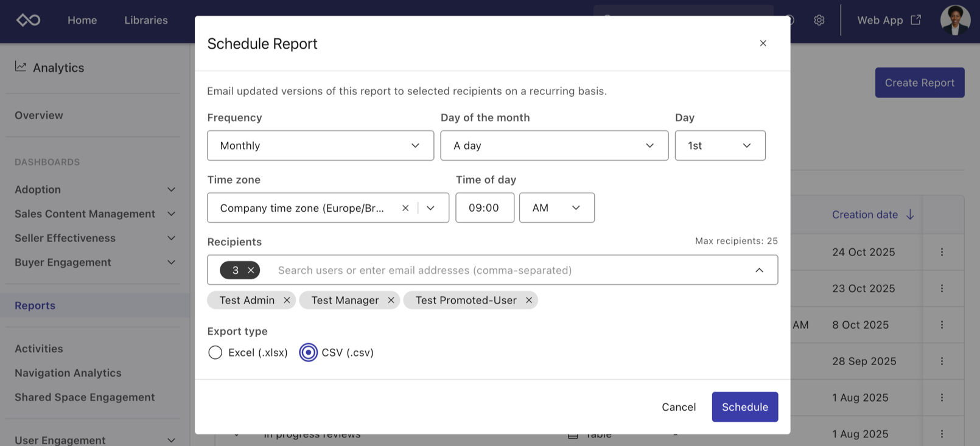Click the 1 Aug 2025 date above In progress reviews row
The image size is (980, 446).
(x=860, y=397)
